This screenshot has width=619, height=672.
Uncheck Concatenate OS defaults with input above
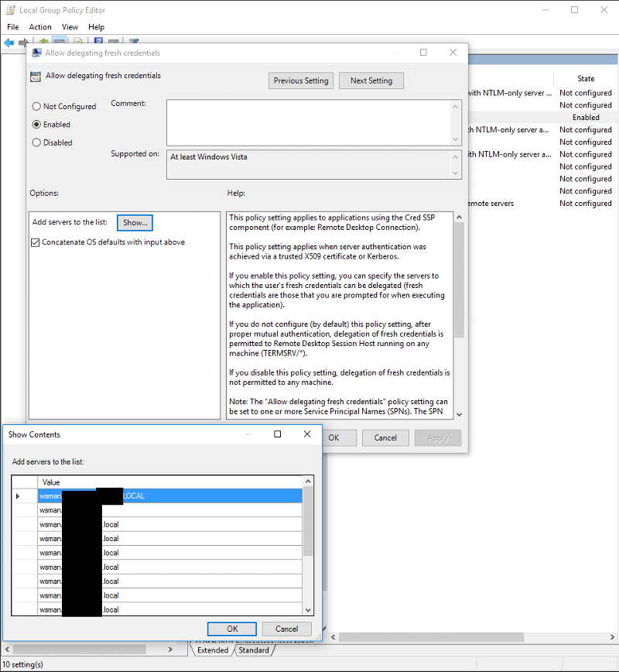pyautogui.click(x=35, y=241)
